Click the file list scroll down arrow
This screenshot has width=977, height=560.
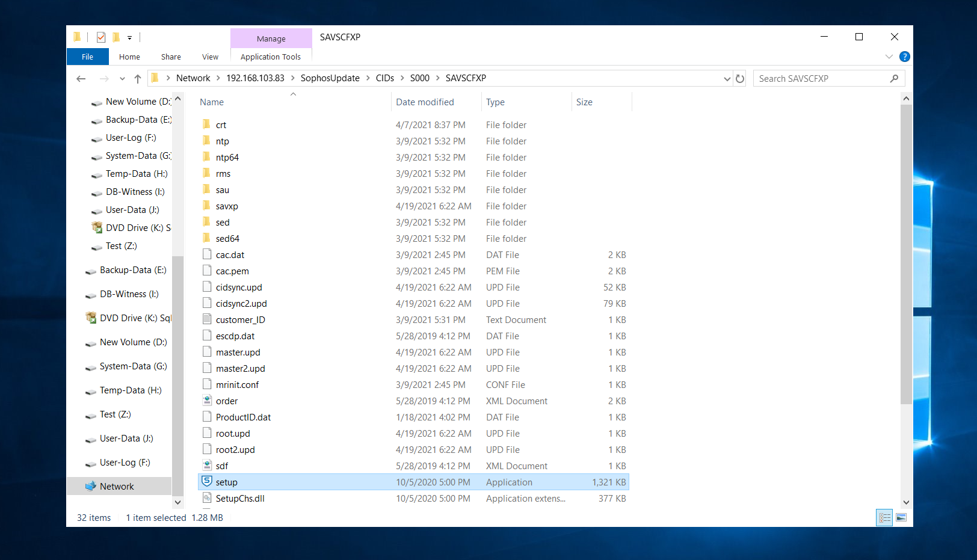[906, 502]
